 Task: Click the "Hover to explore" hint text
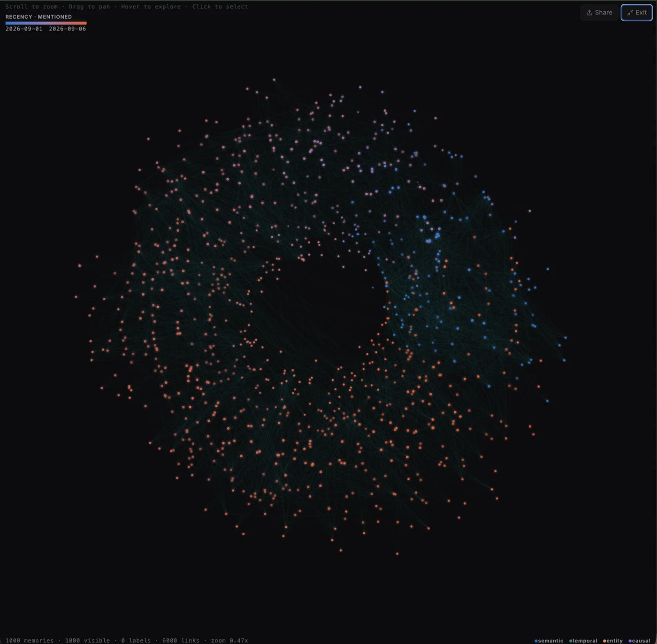[x=151, y=7]
